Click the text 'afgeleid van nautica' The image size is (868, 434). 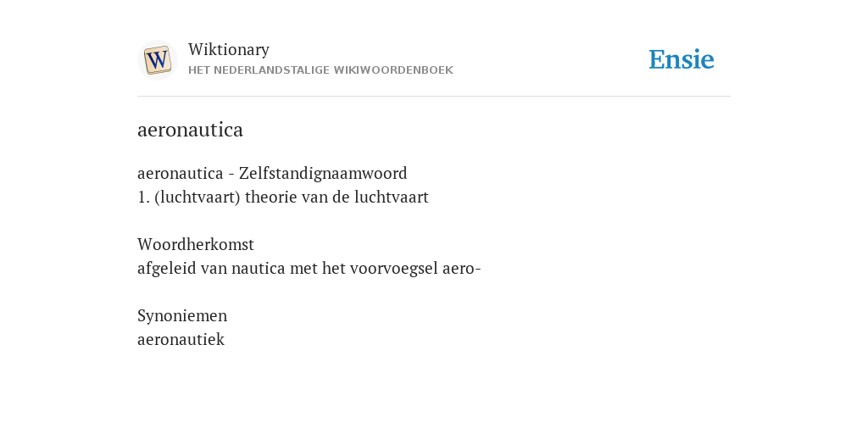point(211,269)
